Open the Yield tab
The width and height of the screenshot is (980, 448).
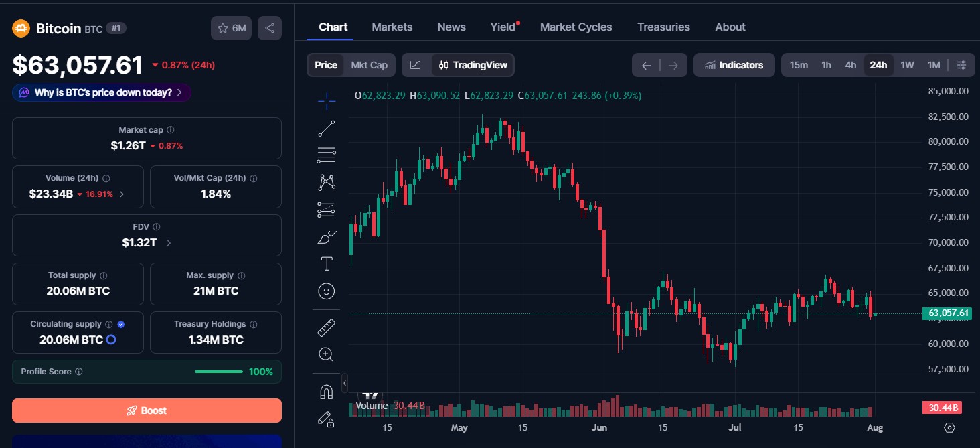coord(503,27)
